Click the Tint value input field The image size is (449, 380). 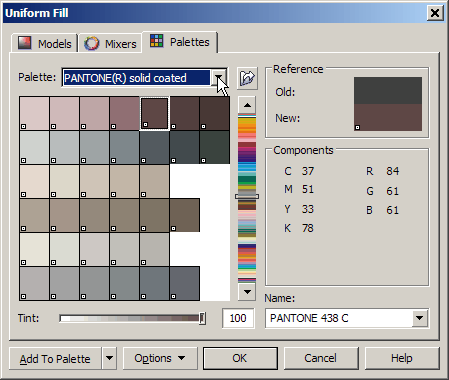pos(238,318)
